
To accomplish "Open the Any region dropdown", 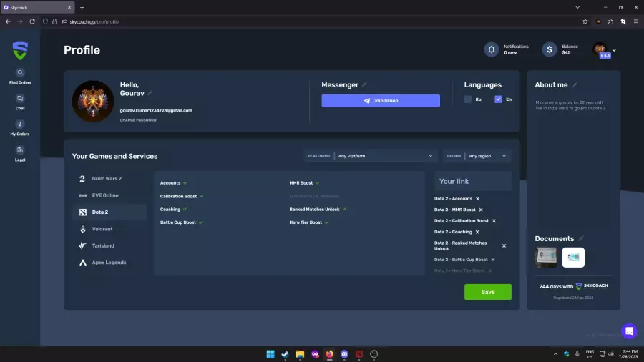I will pos(477,156).
